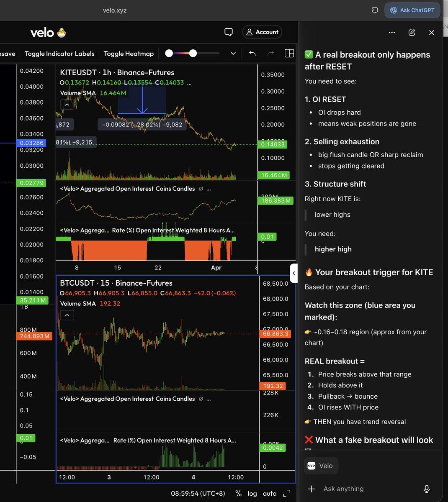Click the 186.383M open interest value label
The width and height of the screenshot is (448, 502).
click(276, 200)
